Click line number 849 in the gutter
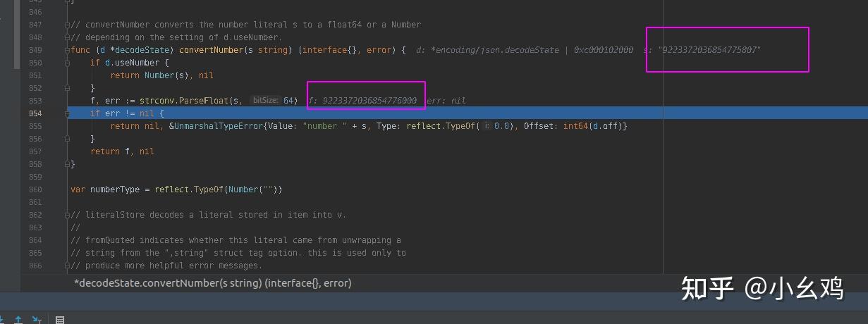 coord(35,50)
